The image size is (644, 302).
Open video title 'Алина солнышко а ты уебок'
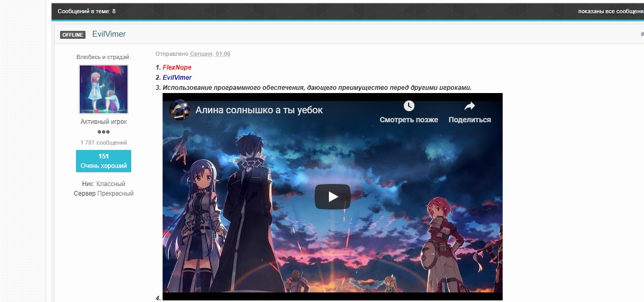tap(259, 110)
